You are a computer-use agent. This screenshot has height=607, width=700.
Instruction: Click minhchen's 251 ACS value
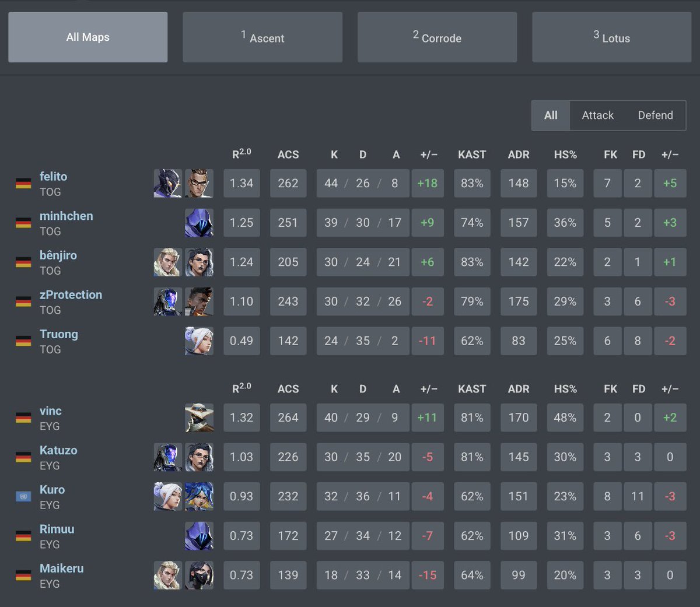tap(288, 223)
